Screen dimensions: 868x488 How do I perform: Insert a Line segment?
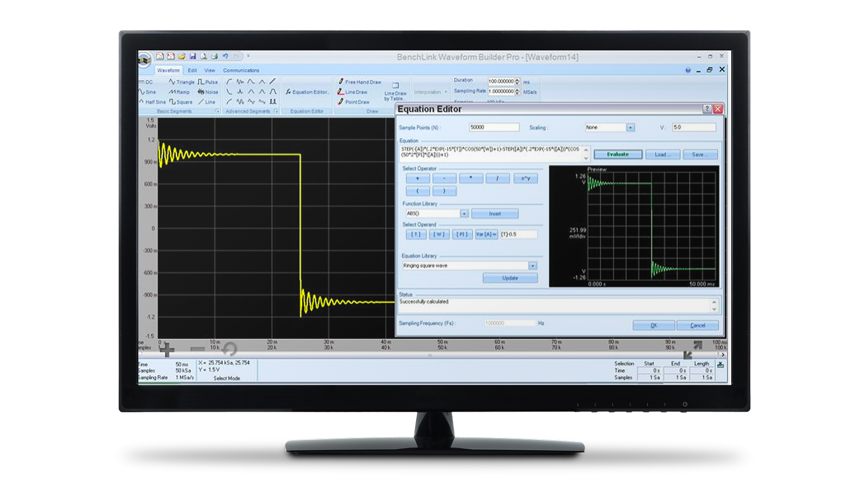tap(207, 102)
